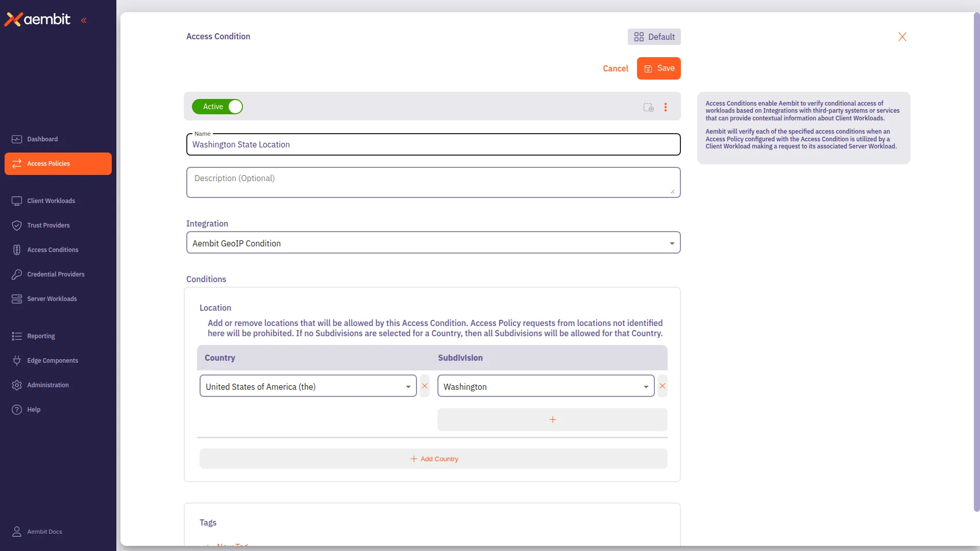Screen dimensions: 980x551
Task: Click the Help question mark icon
Action: point(17,410)
